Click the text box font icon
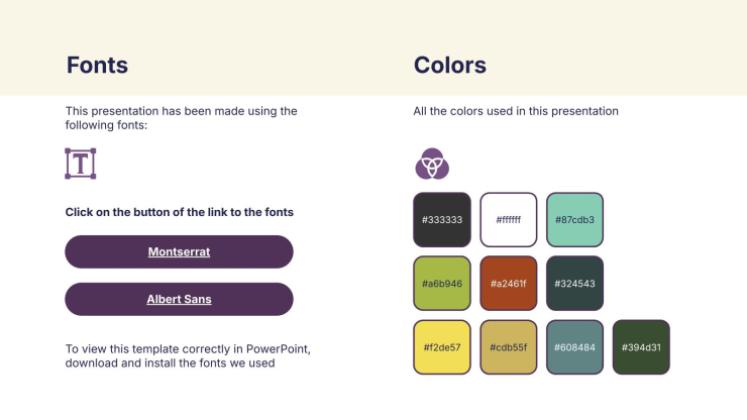 pyautogui.click(x=80, y=163)
